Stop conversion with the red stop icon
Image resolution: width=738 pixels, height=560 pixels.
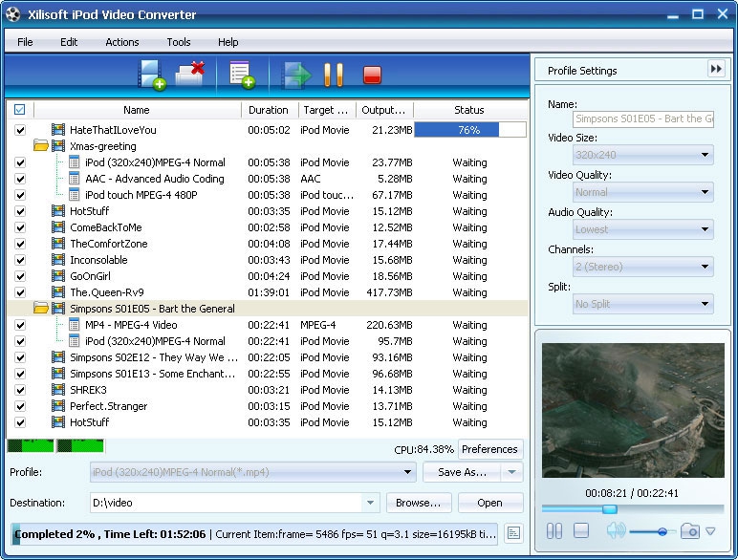[372, 75]
